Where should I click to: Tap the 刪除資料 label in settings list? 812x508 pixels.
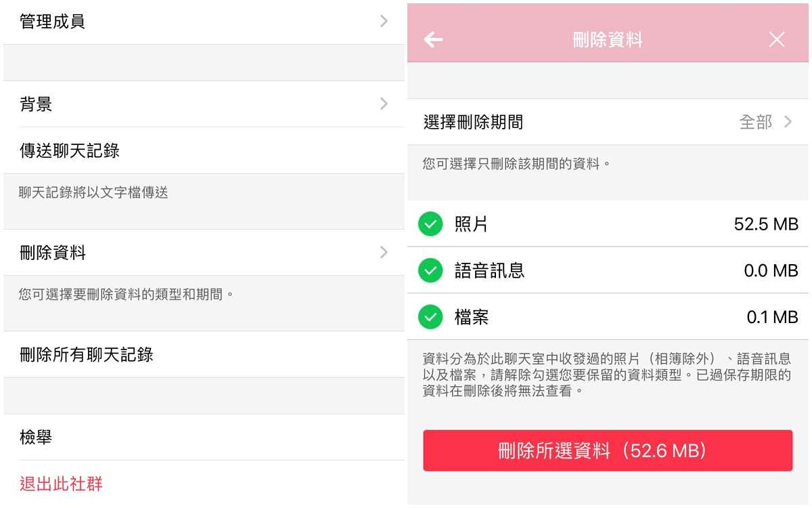pos(53,253)
